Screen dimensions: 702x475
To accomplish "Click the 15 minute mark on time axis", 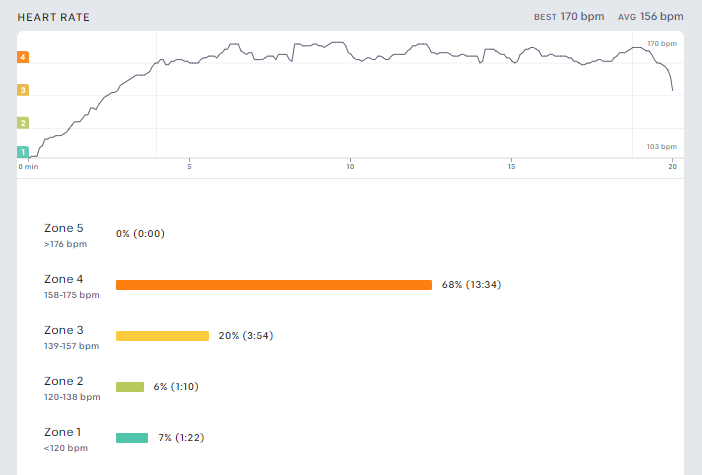I will coord(511,167).
